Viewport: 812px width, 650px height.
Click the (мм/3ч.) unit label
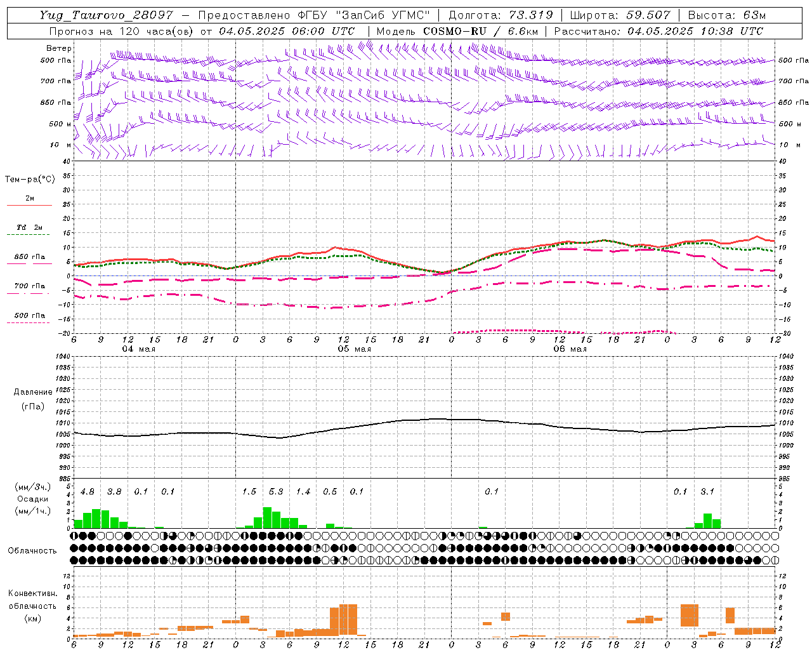tap(32, 487)
